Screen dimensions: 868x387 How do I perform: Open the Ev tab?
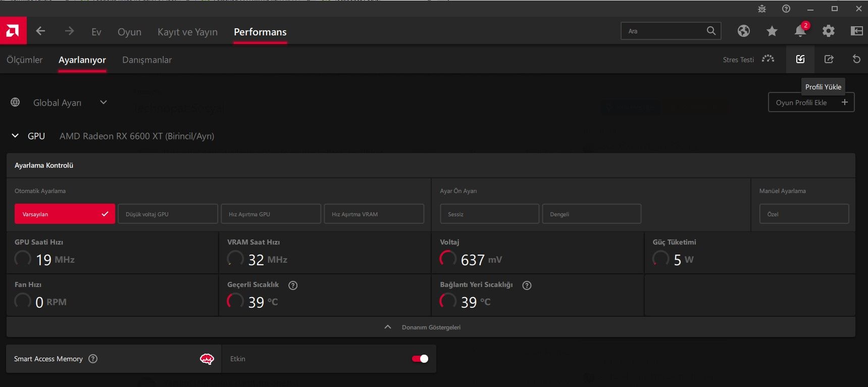[96, 32]
